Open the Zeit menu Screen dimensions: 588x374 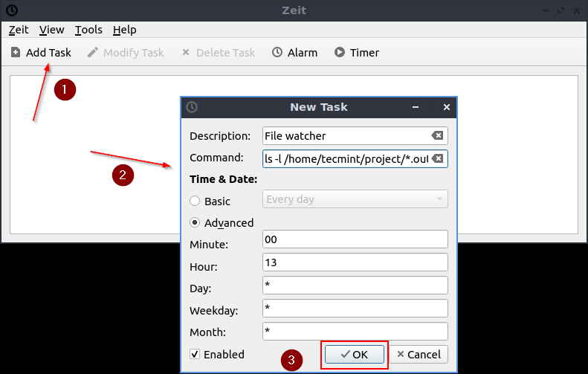tap(19, 30)
